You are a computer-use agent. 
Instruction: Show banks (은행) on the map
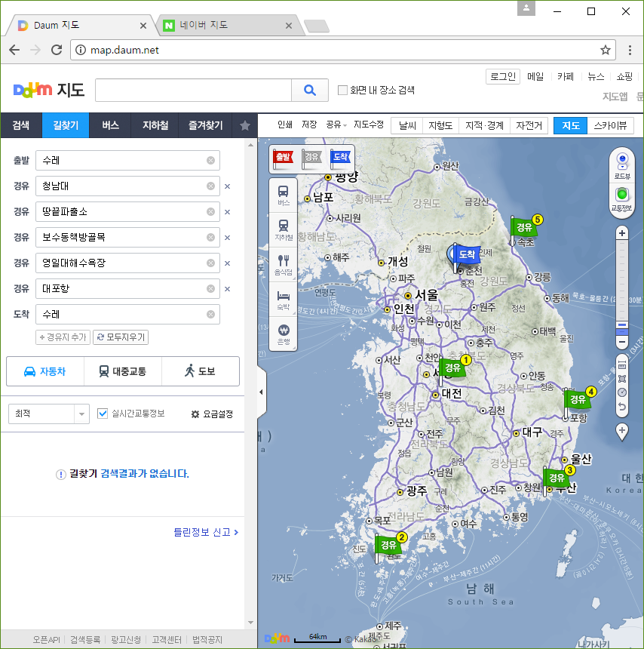point(284,334)
